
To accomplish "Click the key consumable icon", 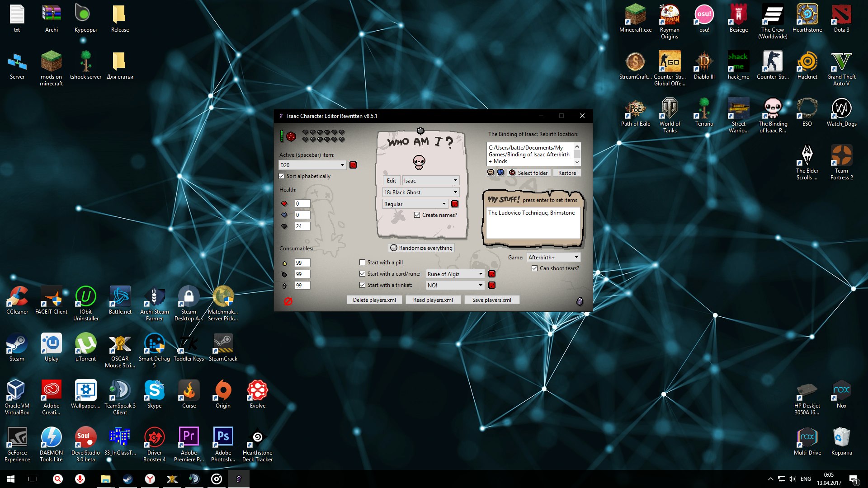I will pyautogui.click(x=285, y=286).
